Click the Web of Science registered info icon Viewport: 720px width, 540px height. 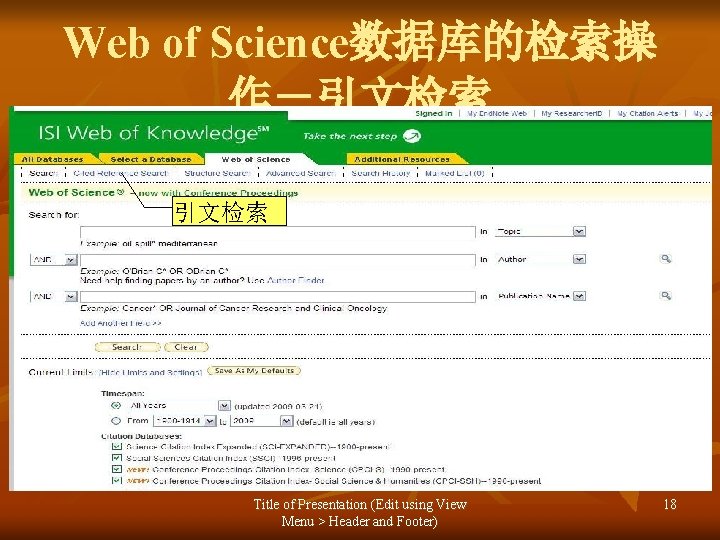120,192
